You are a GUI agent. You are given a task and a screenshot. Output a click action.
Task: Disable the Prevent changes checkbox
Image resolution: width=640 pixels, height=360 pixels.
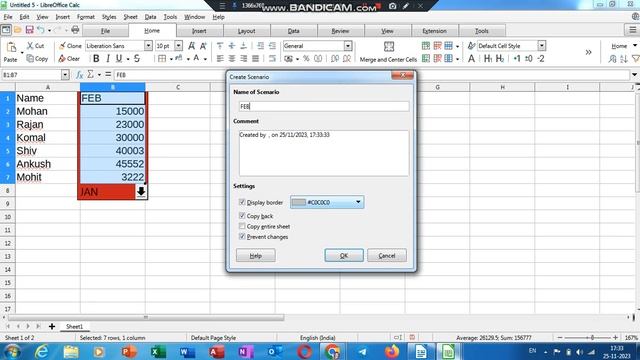click(x=242, y=236)
